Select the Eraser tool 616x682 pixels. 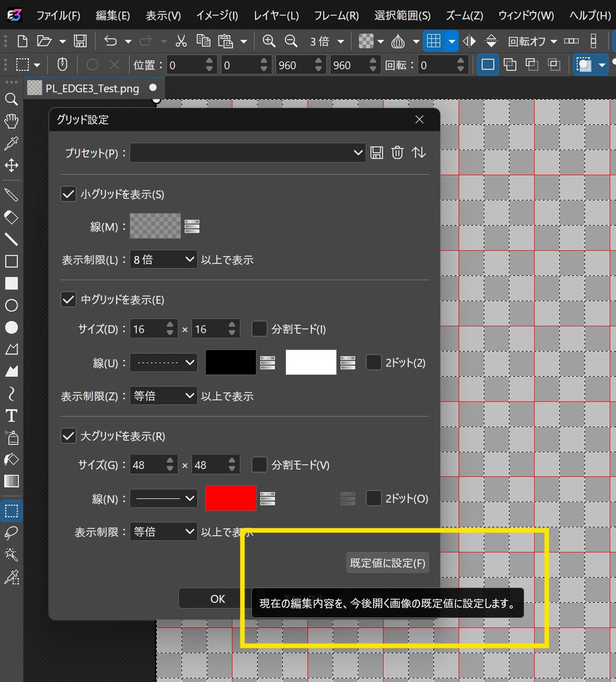(11, 217)
